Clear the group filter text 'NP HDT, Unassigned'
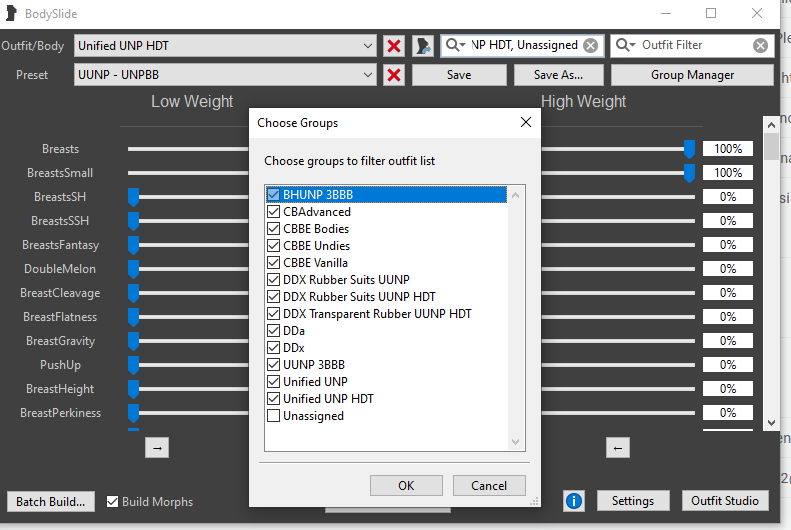Screen dimensions: 791x530 tap(590, 46)
